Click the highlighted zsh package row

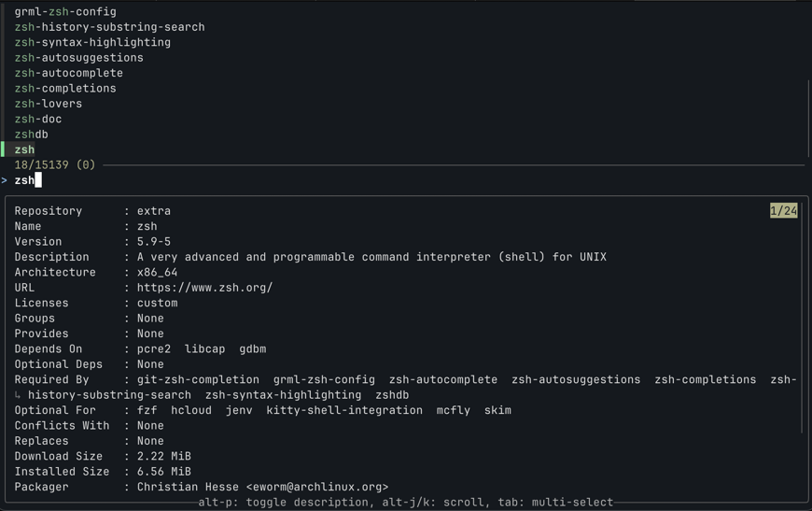pos(25,149)
